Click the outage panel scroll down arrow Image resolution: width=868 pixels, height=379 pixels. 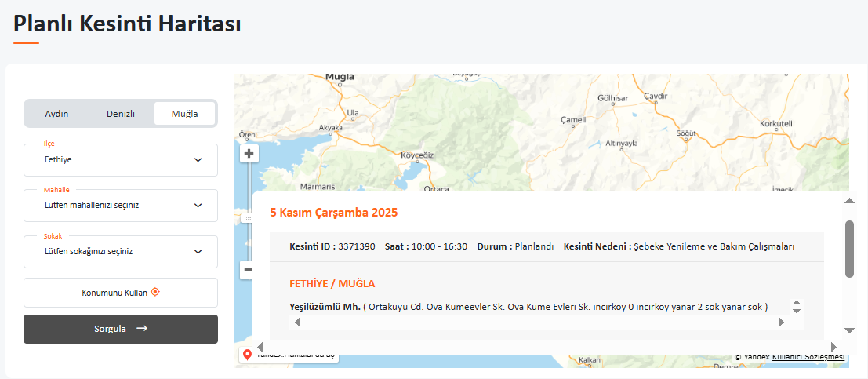(x=850, y=331)
